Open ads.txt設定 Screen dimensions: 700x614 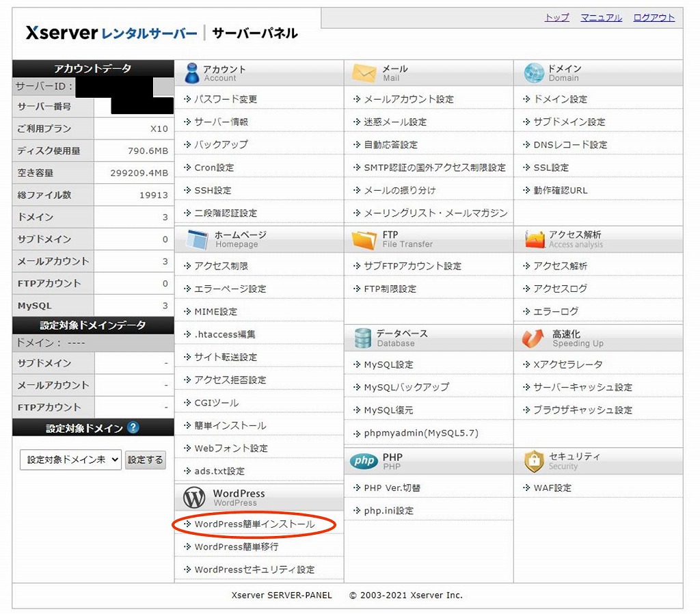[219, 471]
